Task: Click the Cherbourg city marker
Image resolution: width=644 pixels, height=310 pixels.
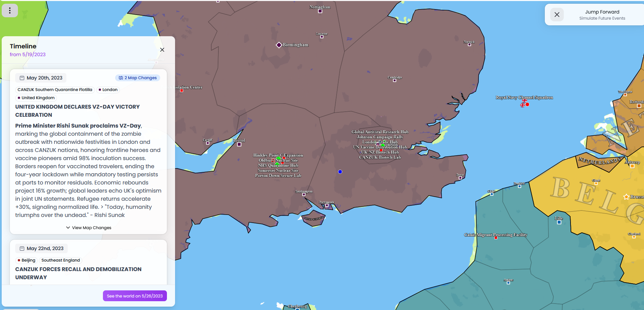Action: [x=297, y=309]
